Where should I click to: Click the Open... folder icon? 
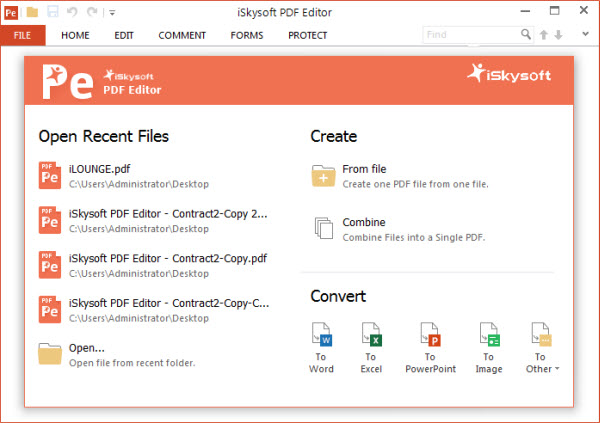(50, 354)
